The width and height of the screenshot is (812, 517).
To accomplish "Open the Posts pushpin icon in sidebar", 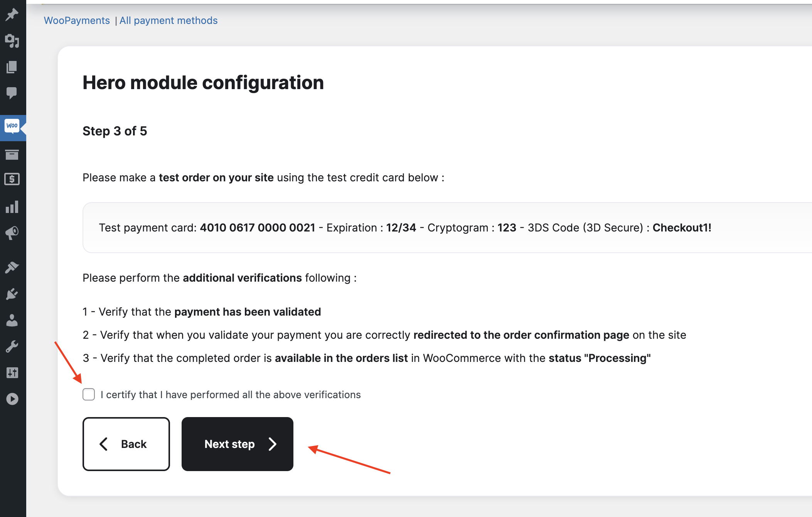I will 12,15.
